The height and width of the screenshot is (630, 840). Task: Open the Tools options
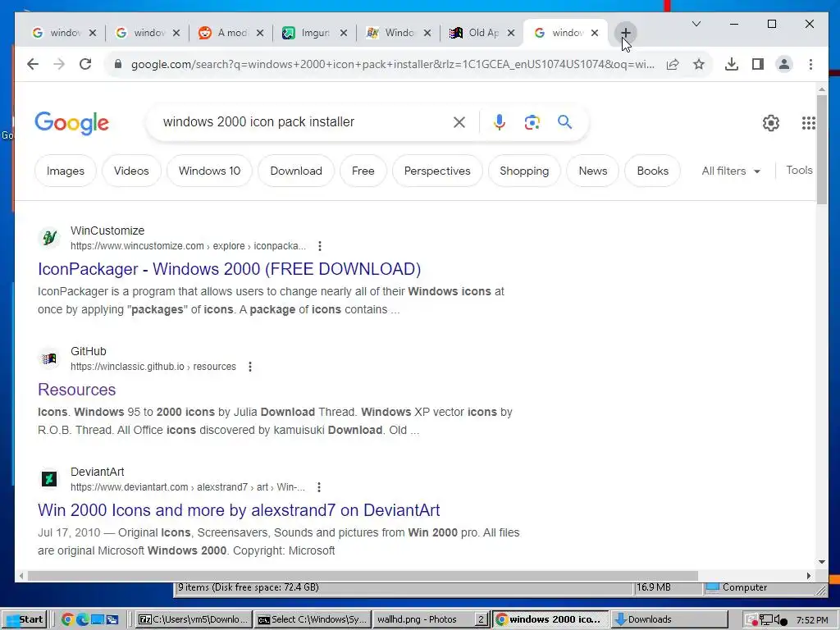(799, 171)
